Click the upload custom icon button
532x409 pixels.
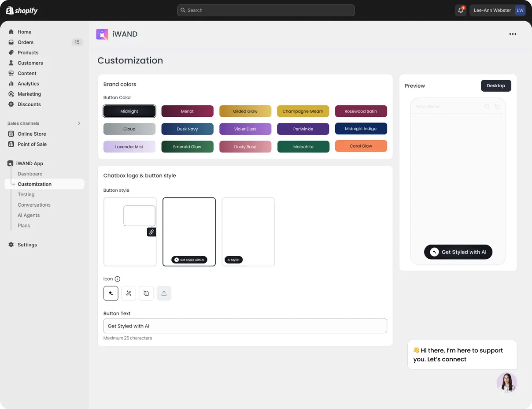point(164,294)
